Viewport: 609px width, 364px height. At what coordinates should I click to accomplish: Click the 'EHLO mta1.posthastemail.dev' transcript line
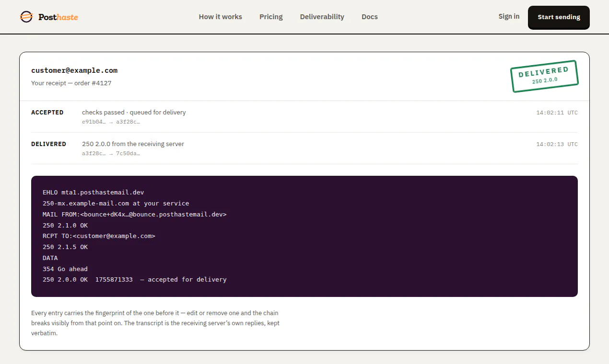click(93, 193)
